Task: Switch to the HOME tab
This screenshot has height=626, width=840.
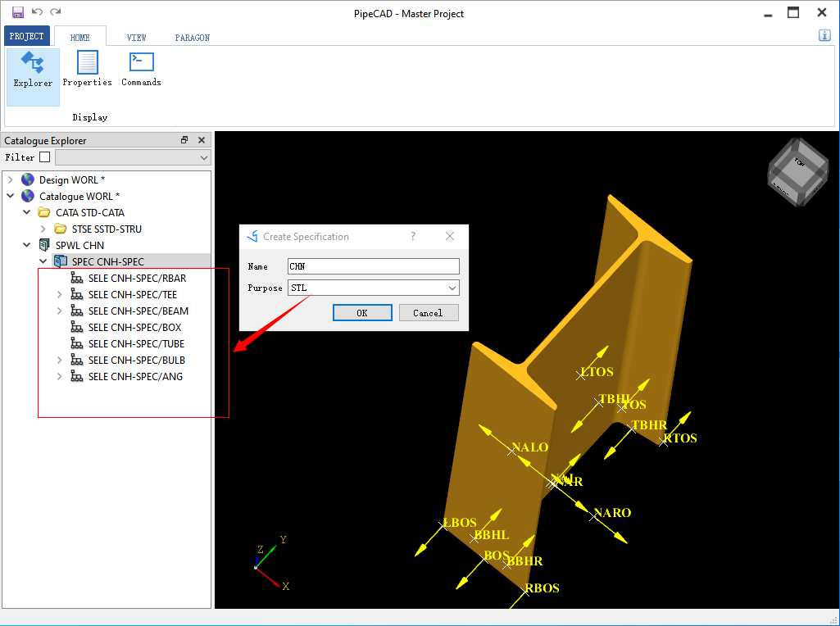Action: coord(79,37)
